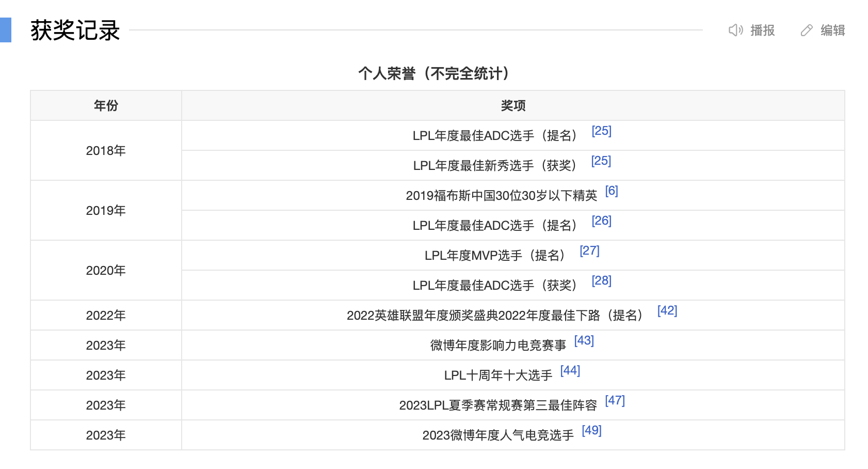Viewport: 868px width, 469px height.
Task: Open citation [25] beside LPL年度最佳ADC选手 2018
Action: [x=601, y=131]
